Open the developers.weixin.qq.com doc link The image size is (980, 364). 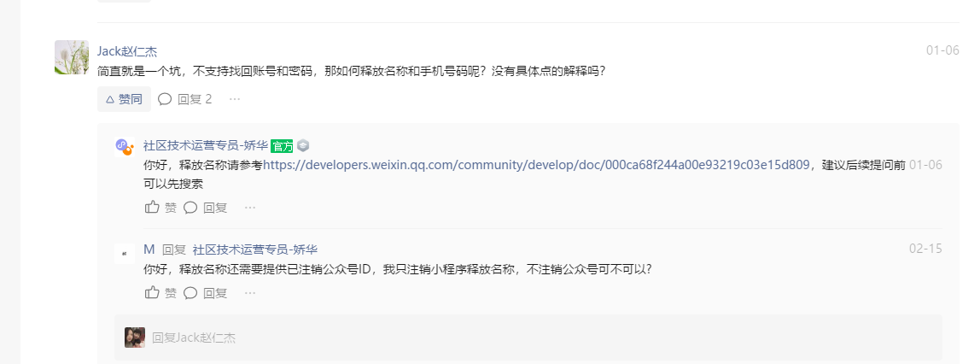point(536,165)
